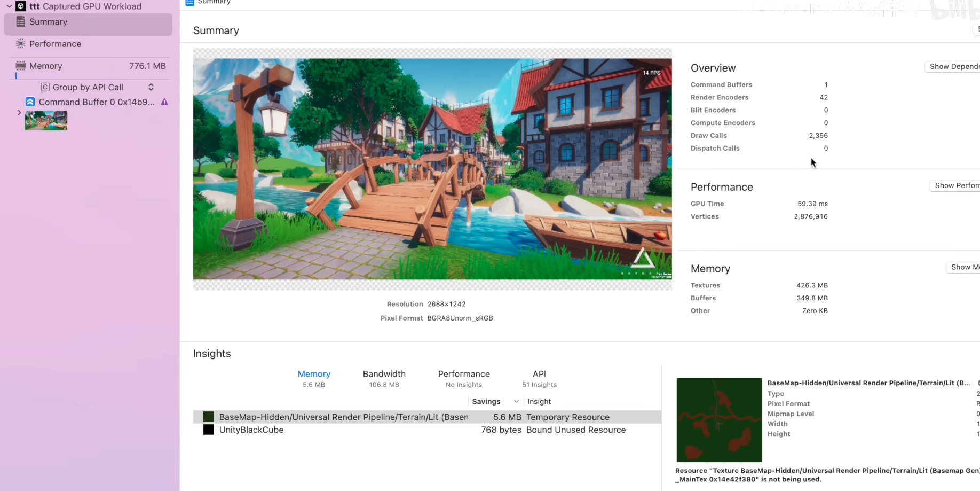This screenshot has height=491, width=980.
Task: Click the GPU workload capture icon
Action: click(x=21, y=6)
